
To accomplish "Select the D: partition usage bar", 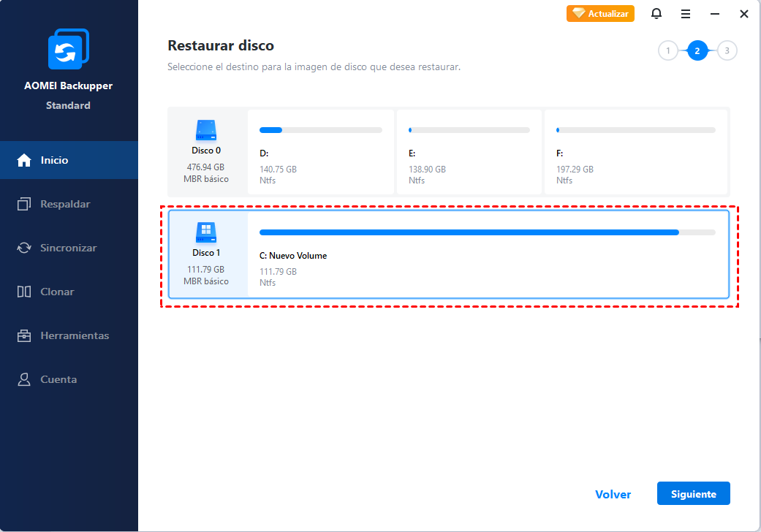I will (x=320, y=130).
